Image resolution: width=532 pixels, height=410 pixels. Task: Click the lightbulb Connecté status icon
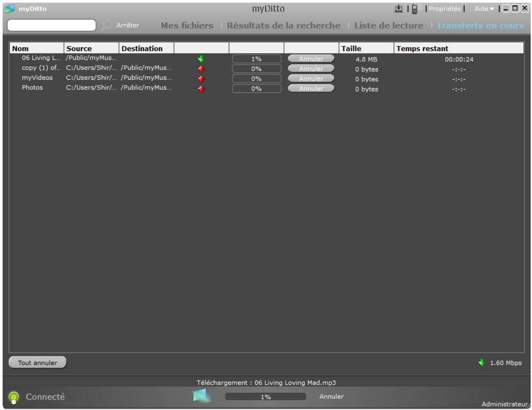pos(14,397)
